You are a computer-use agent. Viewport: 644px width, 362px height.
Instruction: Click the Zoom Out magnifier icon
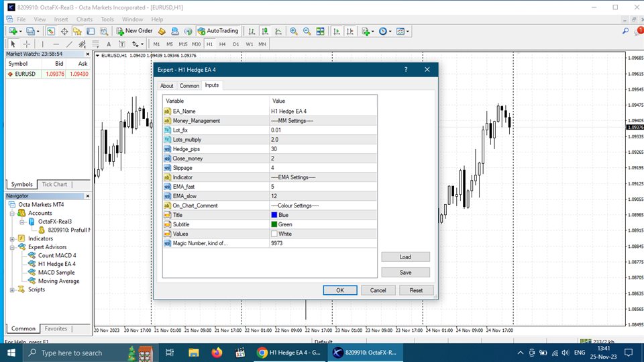click(x=307, y=31)
